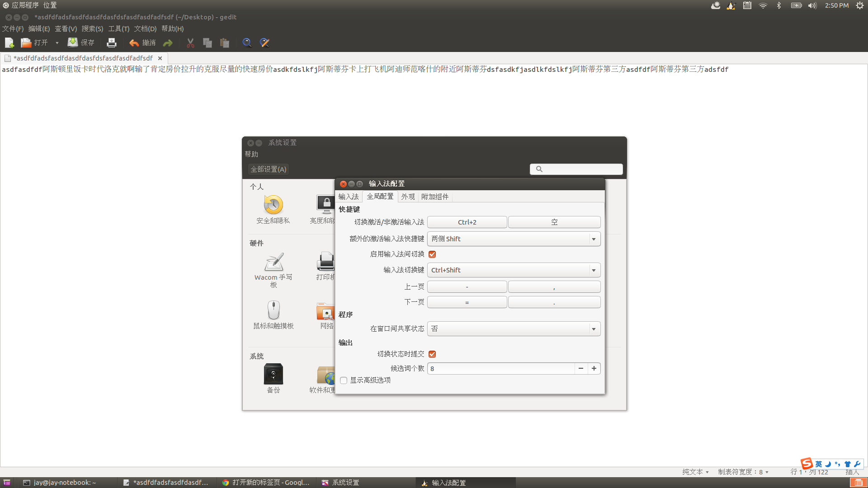Click the redo arrow icon

coord(168,43)
